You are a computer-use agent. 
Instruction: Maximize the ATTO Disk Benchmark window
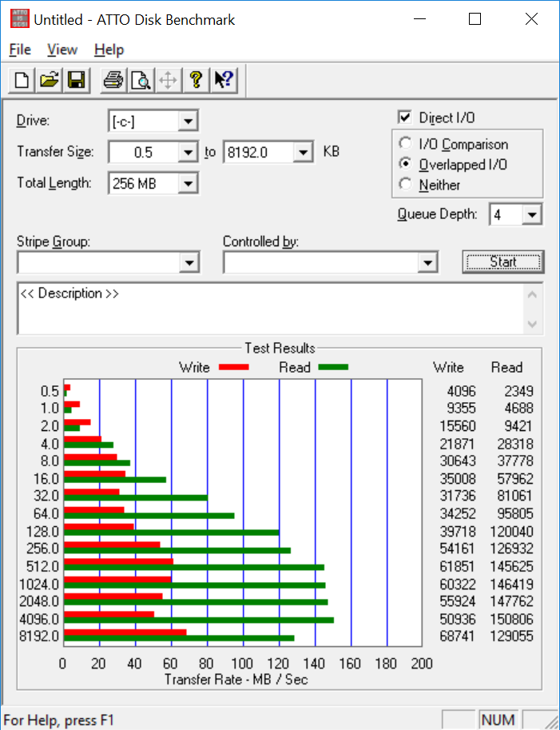475,19
